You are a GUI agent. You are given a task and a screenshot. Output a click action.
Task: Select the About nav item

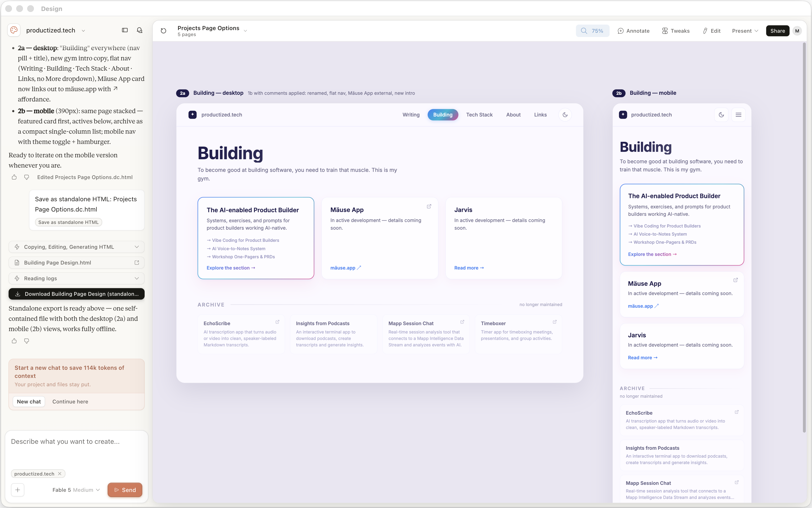coord(513,115)
